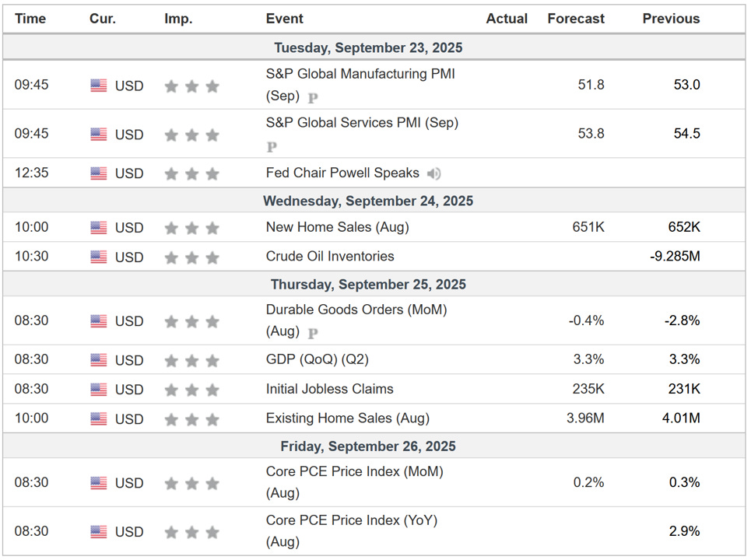Open the Crude Oil Inventories event details
Image resolution: width=751 pixels, height=560 pixels.
330,256
